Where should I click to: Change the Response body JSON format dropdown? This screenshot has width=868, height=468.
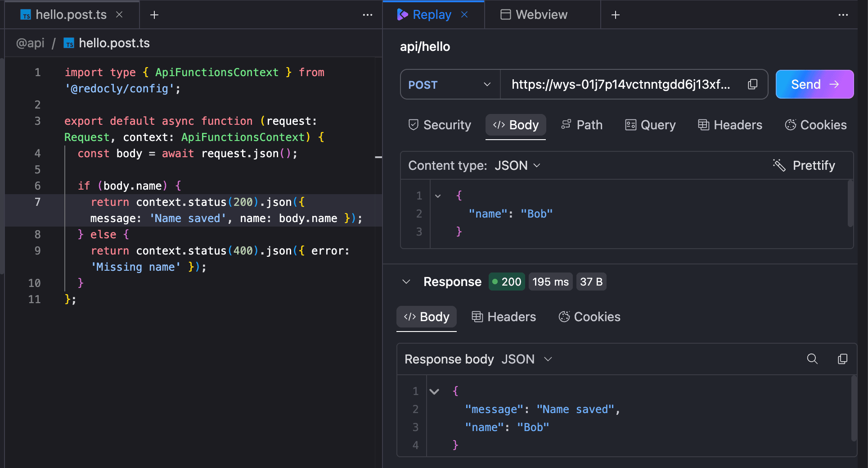[x=526, y=359]
